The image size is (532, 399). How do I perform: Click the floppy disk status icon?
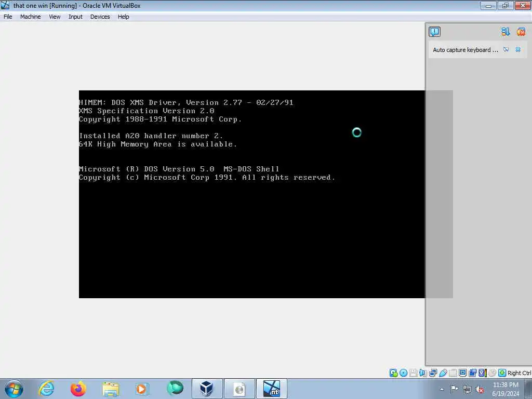point(413,373)
